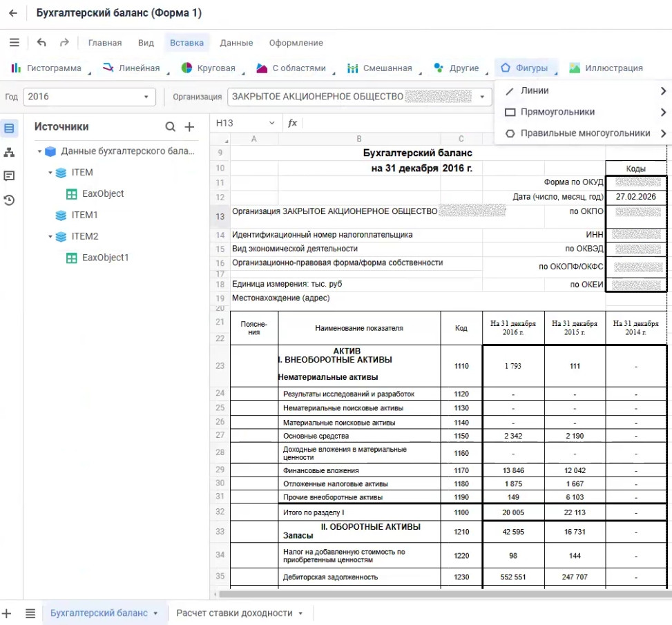Open Расчет ставки доходности tab menu arrow
672x625 pixels.
click(x=301, y=613)
